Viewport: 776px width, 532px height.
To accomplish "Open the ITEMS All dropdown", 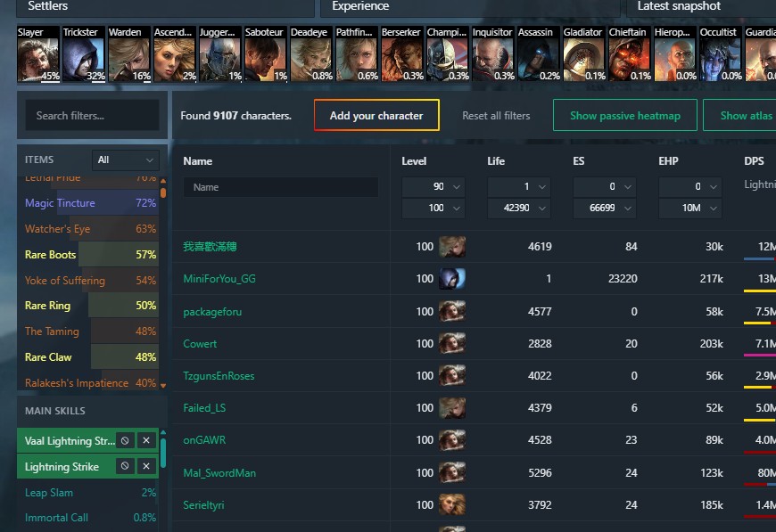I will [126, 160].
